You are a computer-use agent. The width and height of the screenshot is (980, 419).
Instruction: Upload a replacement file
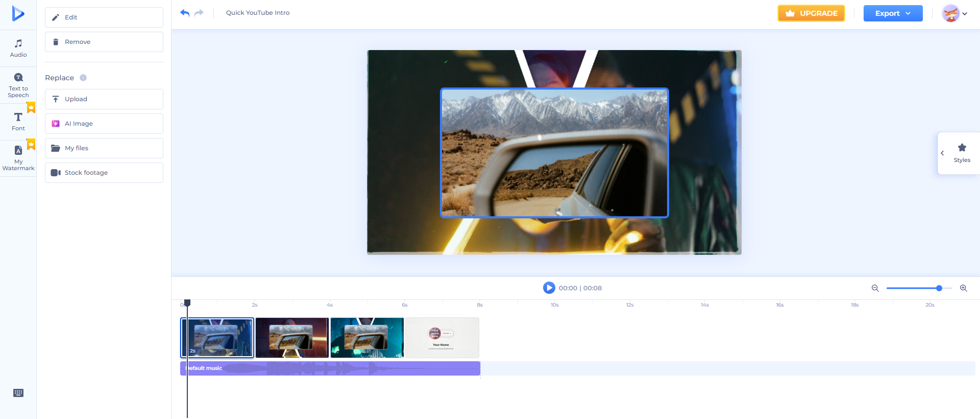coord(104,99)
